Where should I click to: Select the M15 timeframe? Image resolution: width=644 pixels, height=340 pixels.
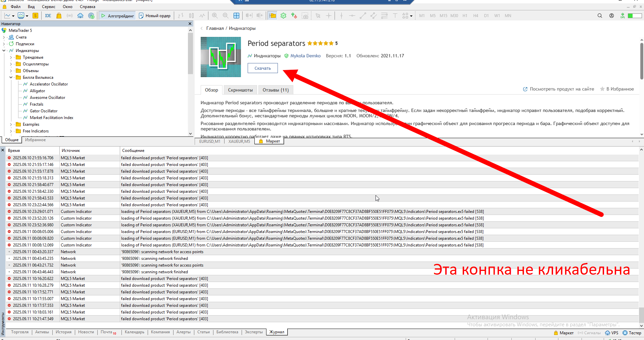coord(443,15)
